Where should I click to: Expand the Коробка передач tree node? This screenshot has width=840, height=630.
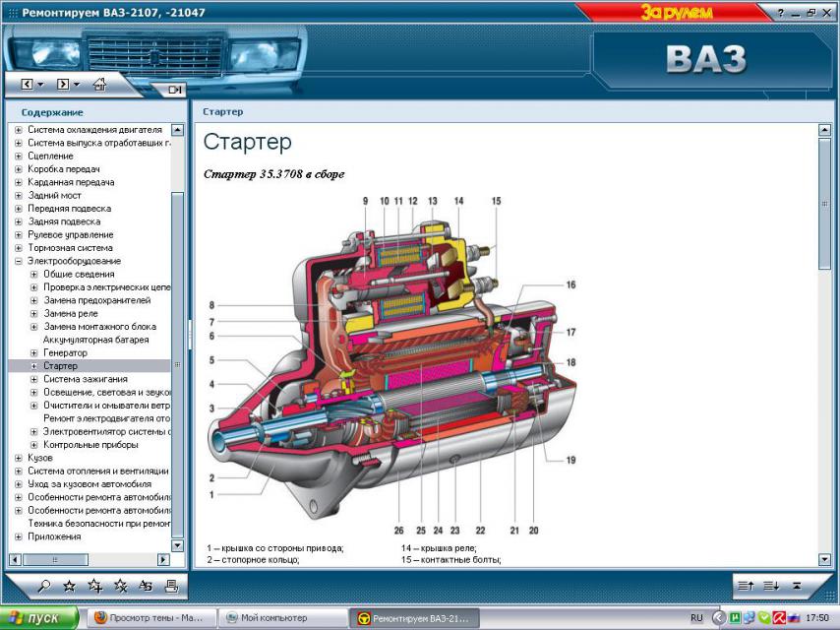pos(19,169)
